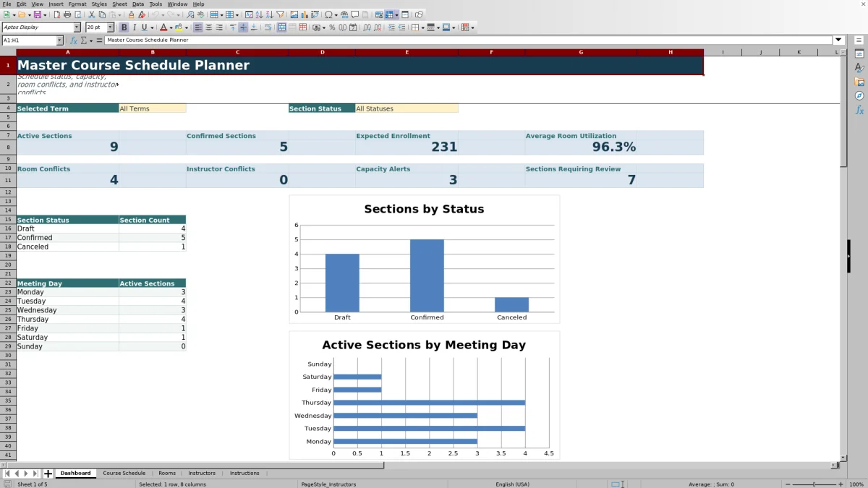The image size is (868, 488).
Task: Click the Insert Chart icon
Action: 305,14
